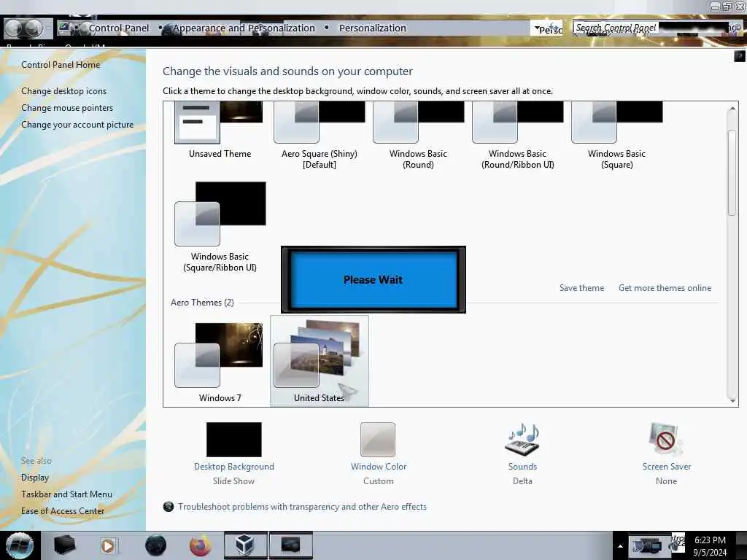Click Change your account picture
The height and width of the screenshot is (560, 747).
point(77,125)
